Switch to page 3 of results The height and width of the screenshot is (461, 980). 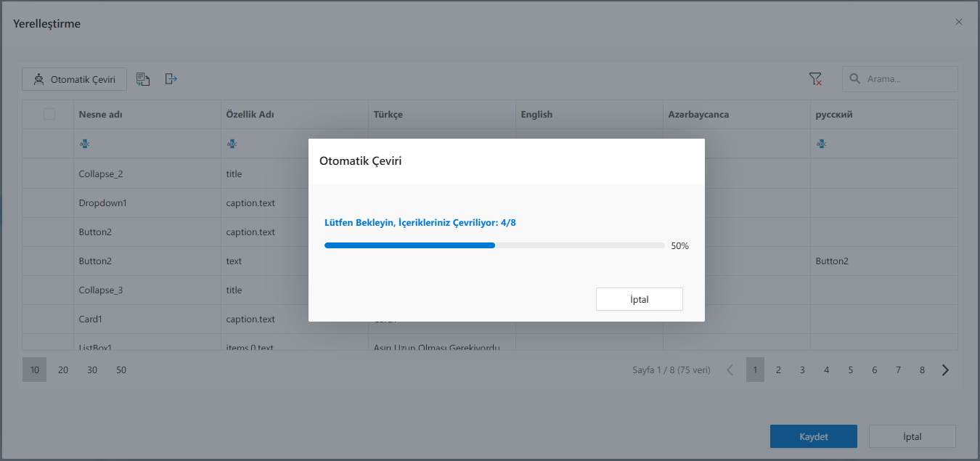point(802,370)
